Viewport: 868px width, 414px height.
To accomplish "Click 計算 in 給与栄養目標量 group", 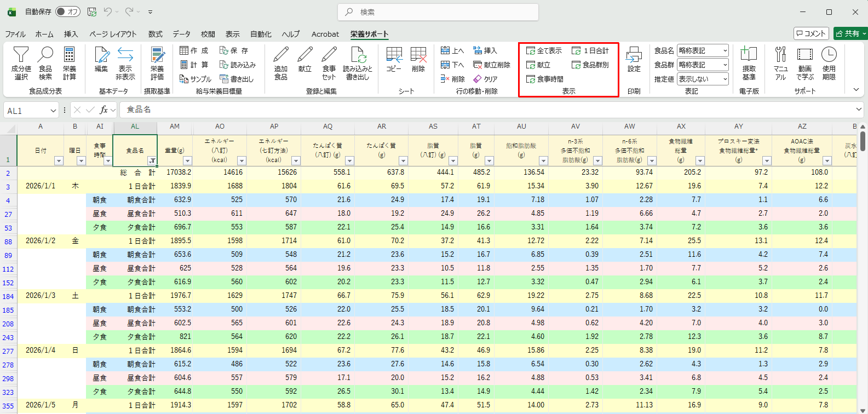I will [195, 65].
